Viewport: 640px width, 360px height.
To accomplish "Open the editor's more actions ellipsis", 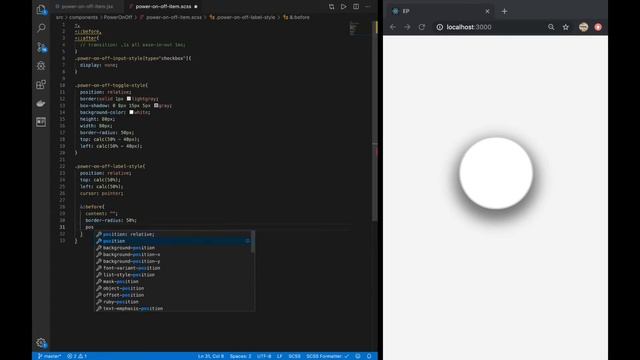I will pyautogui.click(x=368, y=7).
